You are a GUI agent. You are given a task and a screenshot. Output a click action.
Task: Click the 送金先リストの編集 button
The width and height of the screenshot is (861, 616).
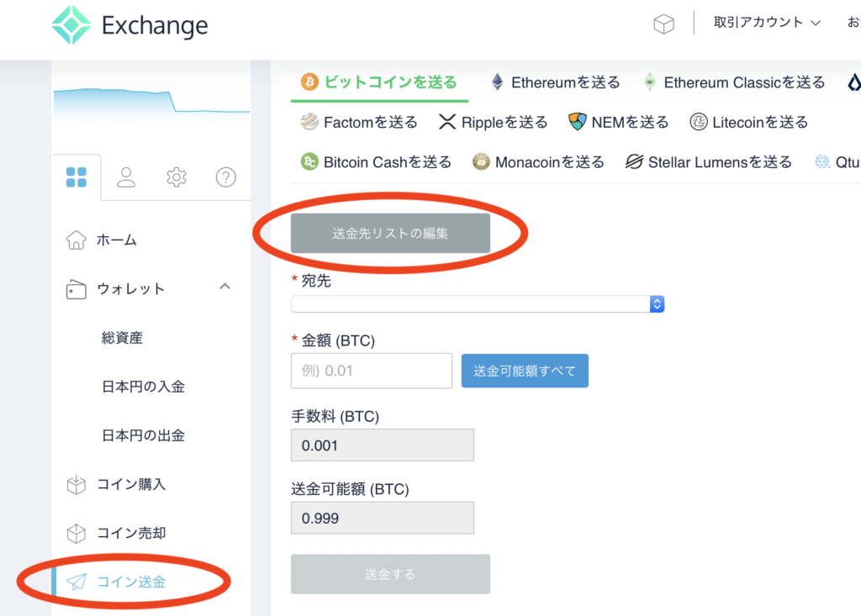[x=390, y=234]
